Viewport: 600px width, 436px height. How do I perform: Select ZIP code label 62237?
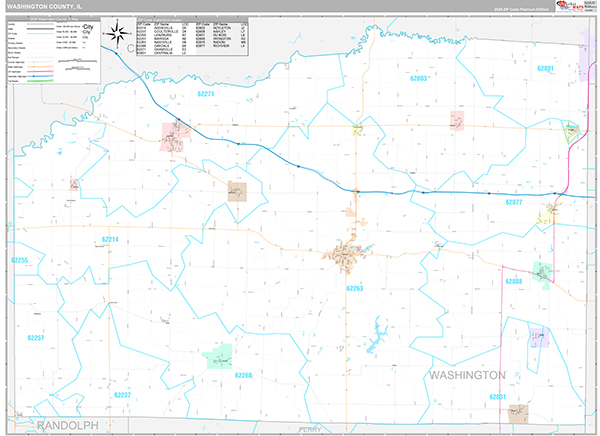122,395
